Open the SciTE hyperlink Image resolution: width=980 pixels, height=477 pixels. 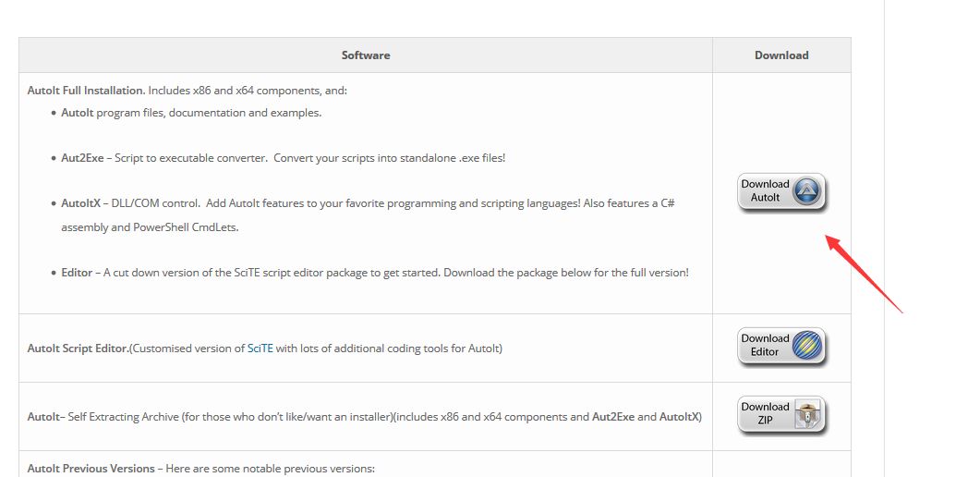pyautogui.click(x=260, y=349)
